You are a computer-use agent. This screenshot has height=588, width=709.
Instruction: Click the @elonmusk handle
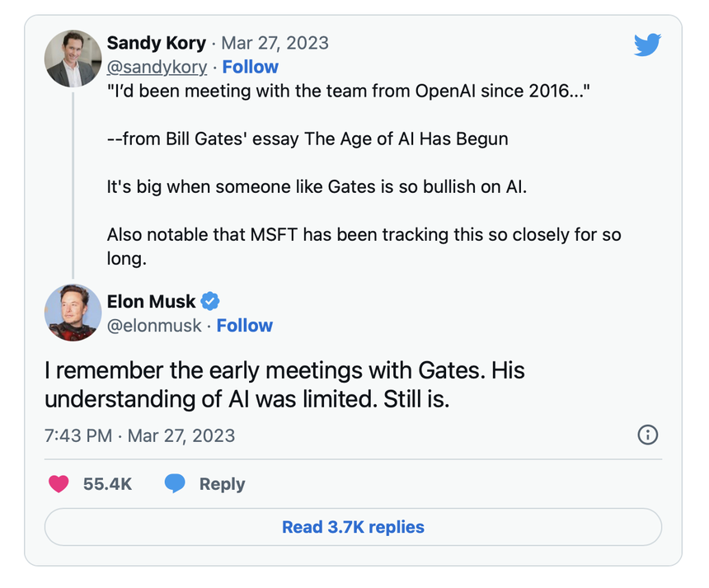coord(157,325)
